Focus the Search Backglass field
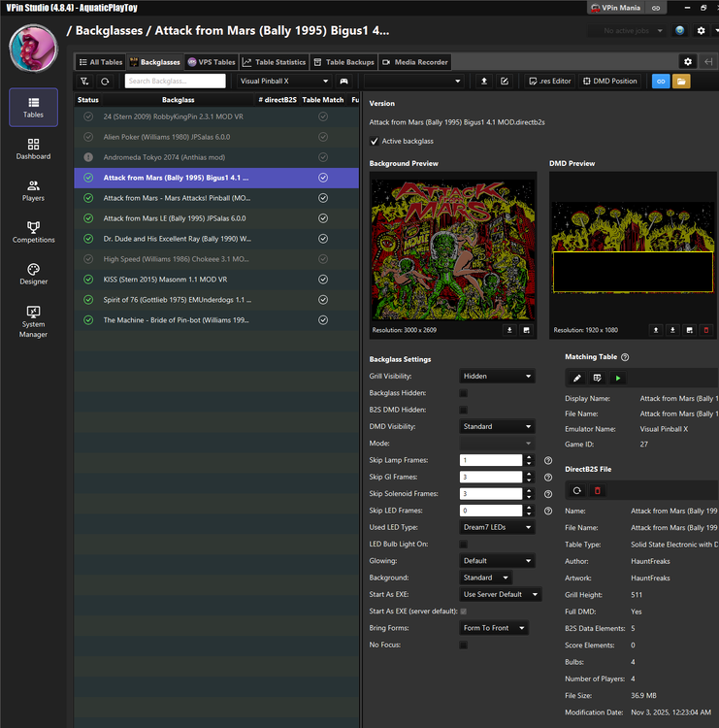The height and width of the screenshot is (728, 719). pyautogui.click(x=175, y=82)
